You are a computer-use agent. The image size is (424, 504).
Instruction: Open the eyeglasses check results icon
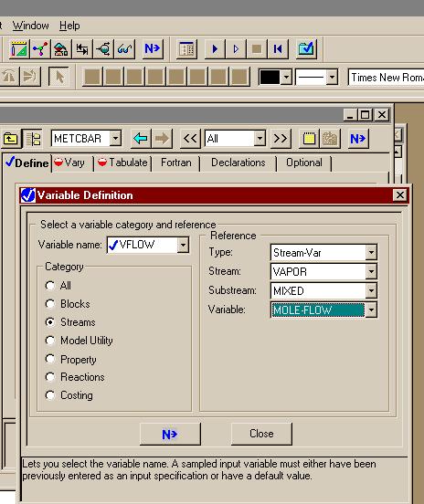[x=124, y=49]
